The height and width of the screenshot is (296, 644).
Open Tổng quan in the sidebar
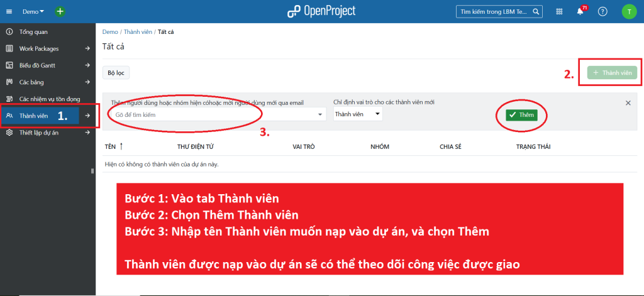(33, 31)
